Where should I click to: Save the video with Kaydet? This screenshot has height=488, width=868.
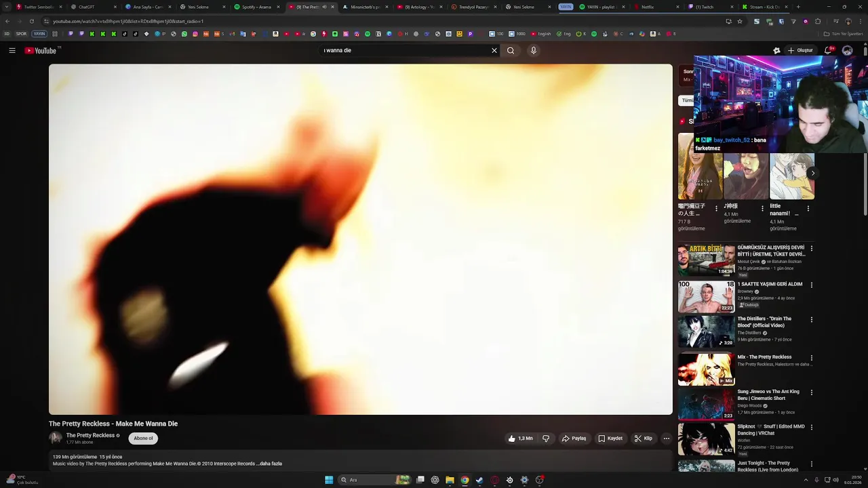pos(610,439)
